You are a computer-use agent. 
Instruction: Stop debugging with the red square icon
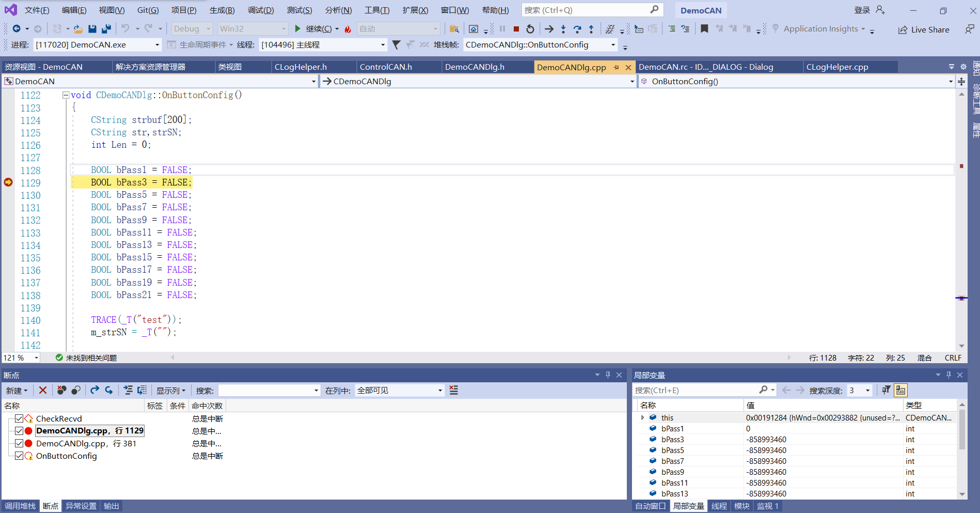[516, 28]
